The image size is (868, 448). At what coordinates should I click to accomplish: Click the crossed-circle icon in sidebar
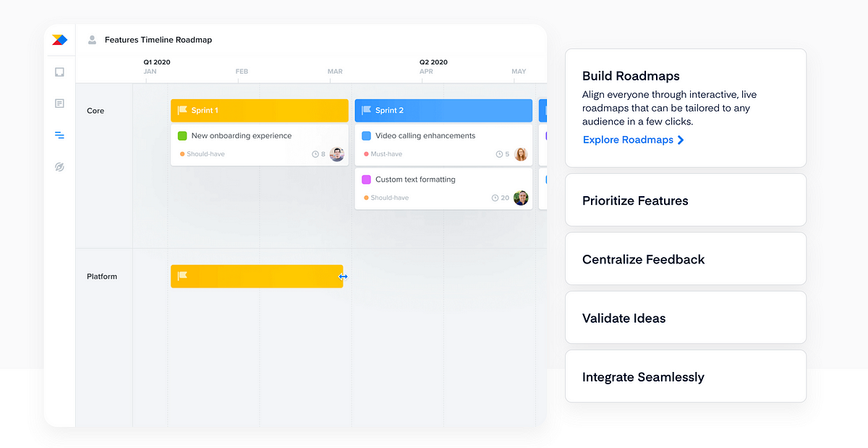point(59,167)
